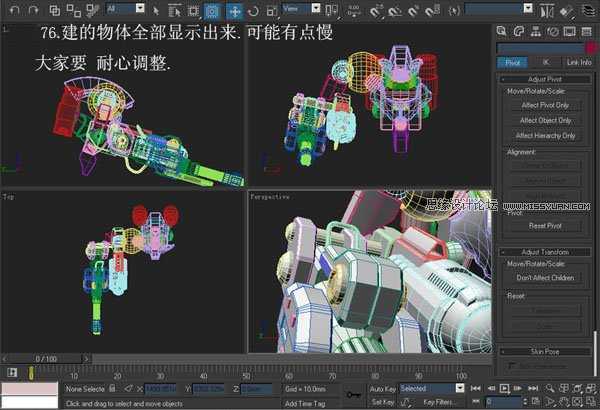Toggle the 3D Snaps magnet
The width and height of the screenshot is (600, 410).
point(376,11)
